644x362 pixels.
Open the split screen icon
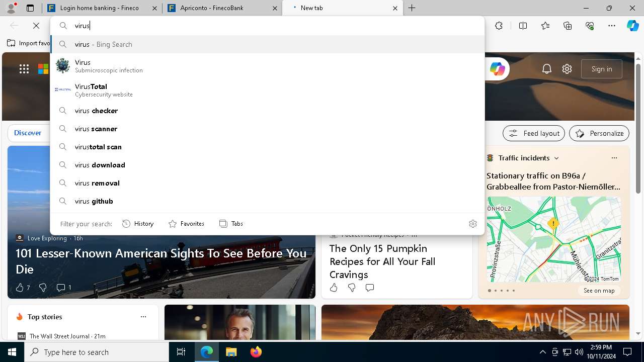tap(523, 26)
